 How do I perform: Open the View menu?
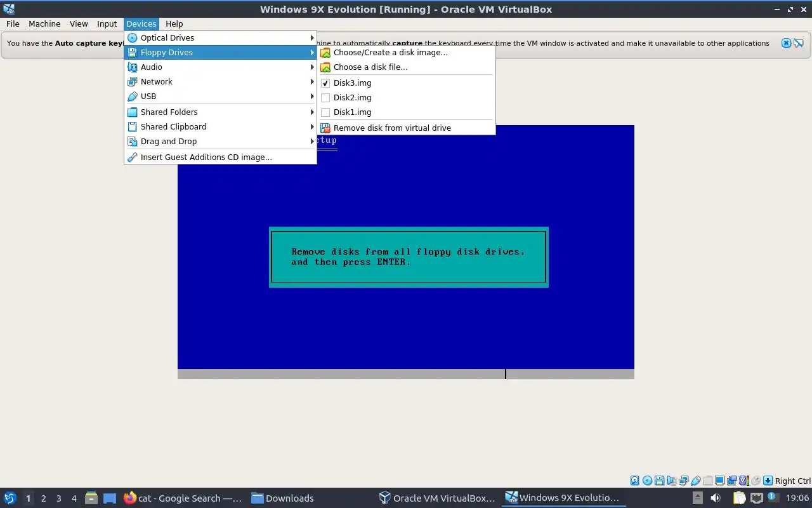click(x=79, y=23)
